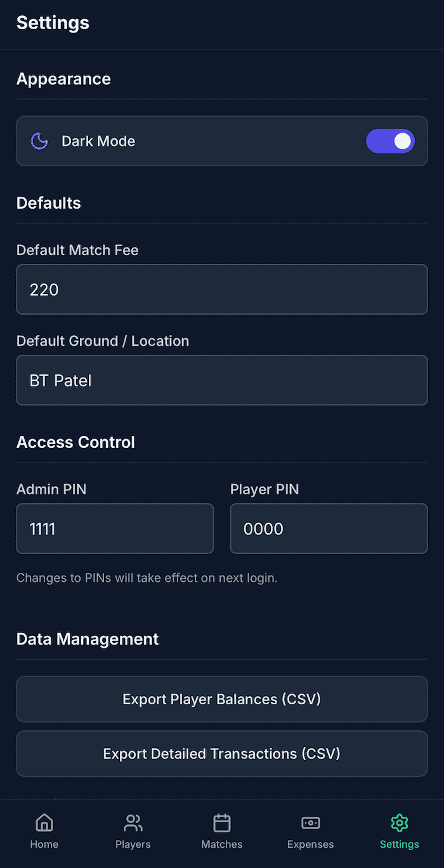Click the Default Ground / Location field

pyautogui.click(x=222, y=380)
